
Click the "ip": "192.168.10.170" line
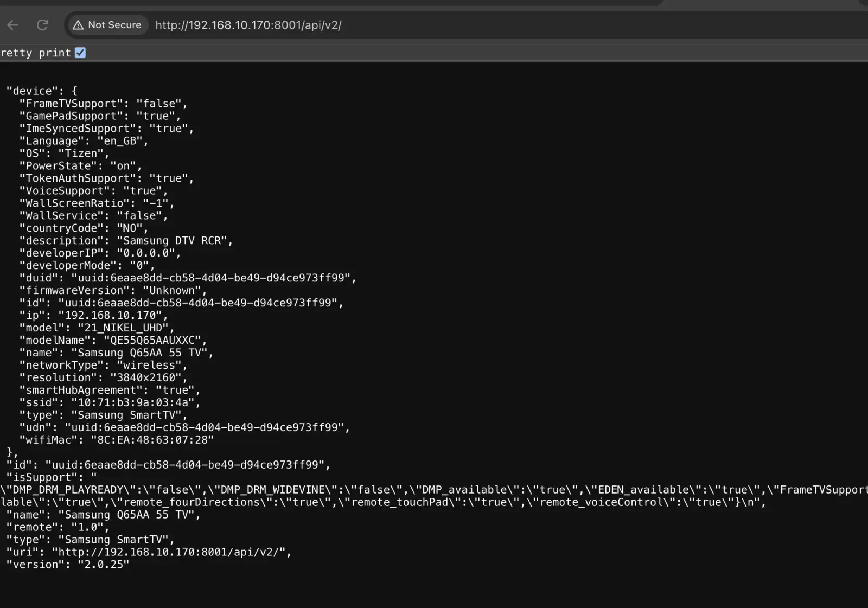coord(94,316)
